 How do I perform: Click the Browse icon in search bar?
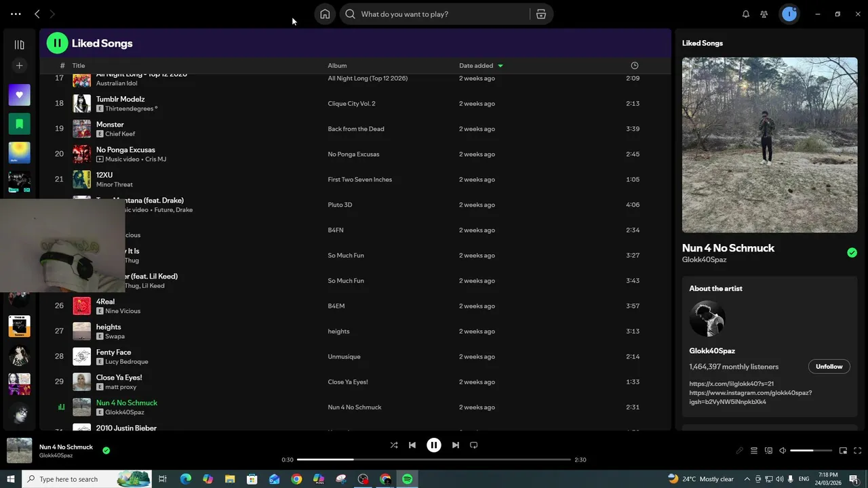click(x=541, y=14)
